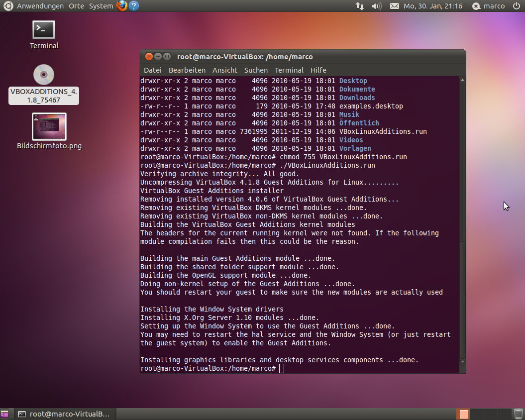
Task: Open the Terminal menu in terminal window
Action: (x=289, y=70)
